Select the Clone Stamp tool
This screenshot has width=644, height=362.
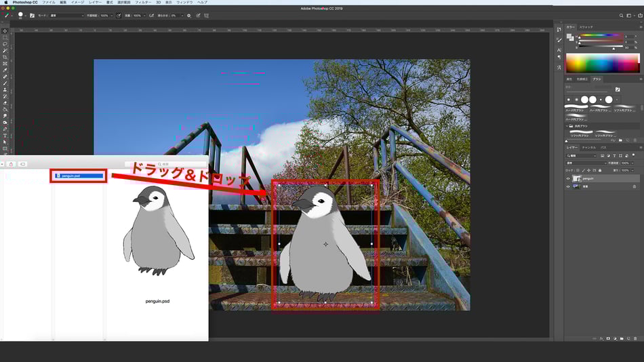click(5, 89)
